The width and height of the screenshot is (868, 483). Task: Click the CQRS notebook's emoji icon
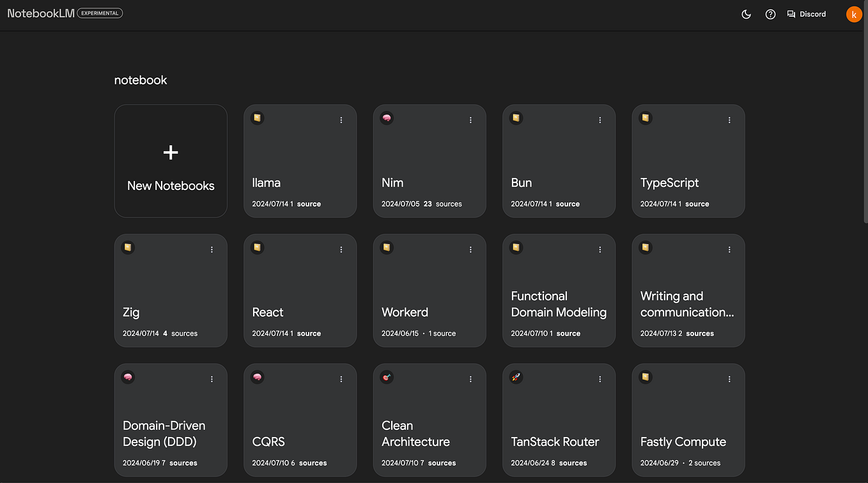(257, 377)
